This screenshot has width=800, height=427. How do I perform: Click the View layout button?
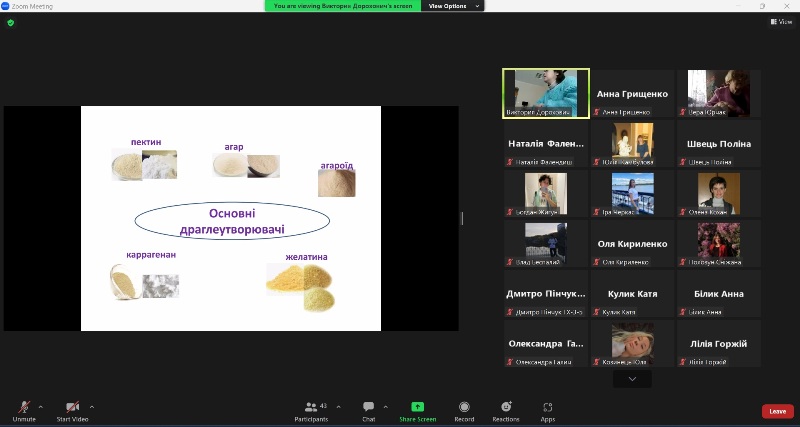pyautogui.click(x=782, y=21)
